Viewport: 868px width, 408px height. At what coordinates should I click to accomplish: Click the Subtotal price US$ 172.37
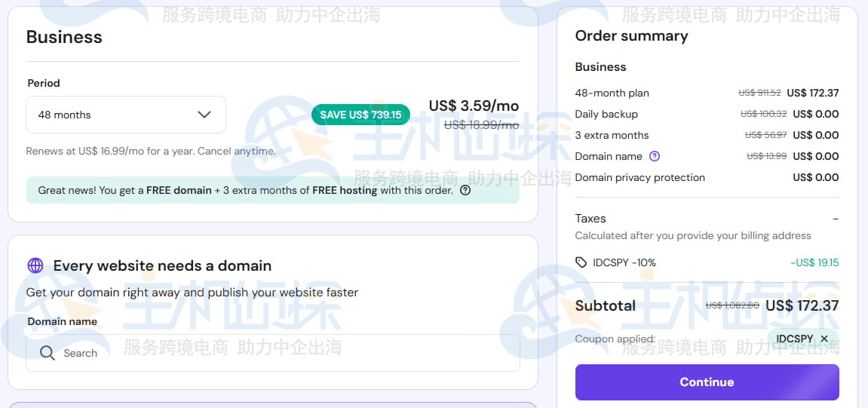point(802,305)
